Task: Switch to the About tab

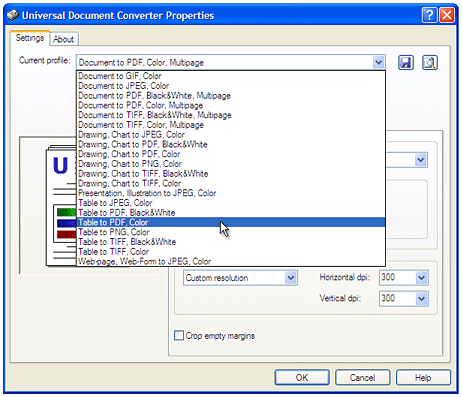Action: pos(63,39)
